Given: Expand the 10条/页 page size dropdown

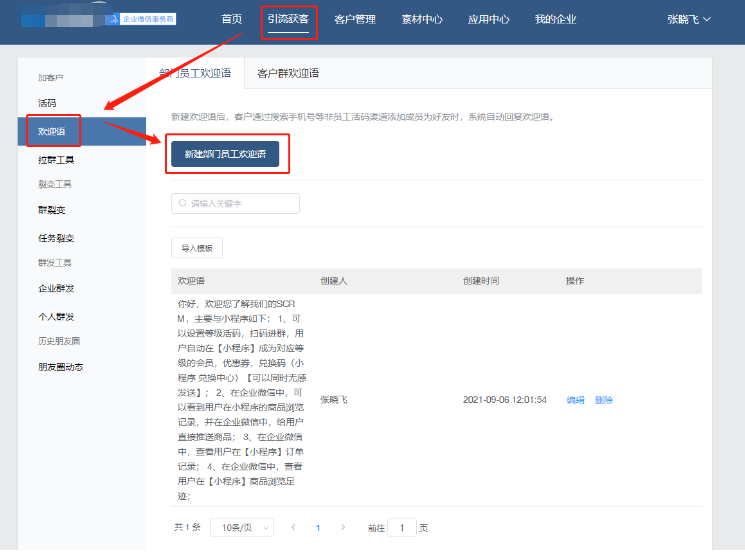Looking at the screenshot, I should pos(243,527).
